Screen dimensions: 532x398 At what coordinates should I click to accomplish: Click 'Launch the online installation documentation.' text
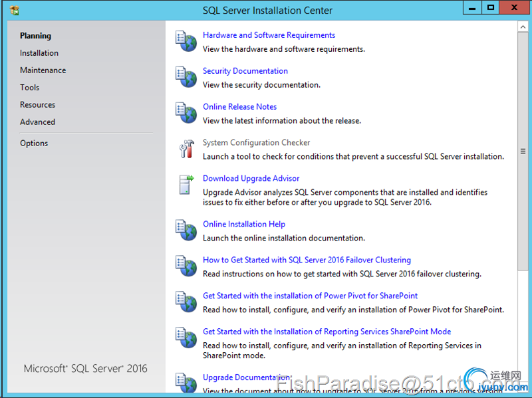coord(284,238)
